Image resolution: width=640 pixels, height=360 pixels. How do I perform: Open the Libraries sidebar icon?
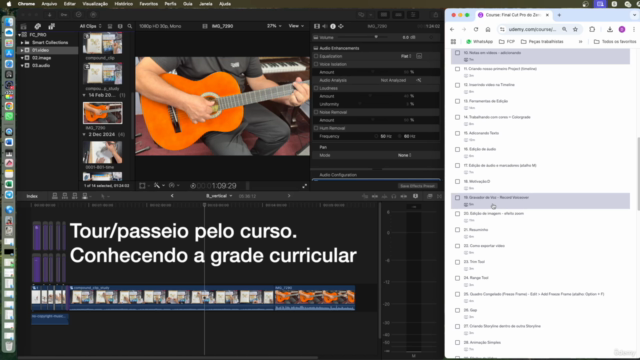23,26
